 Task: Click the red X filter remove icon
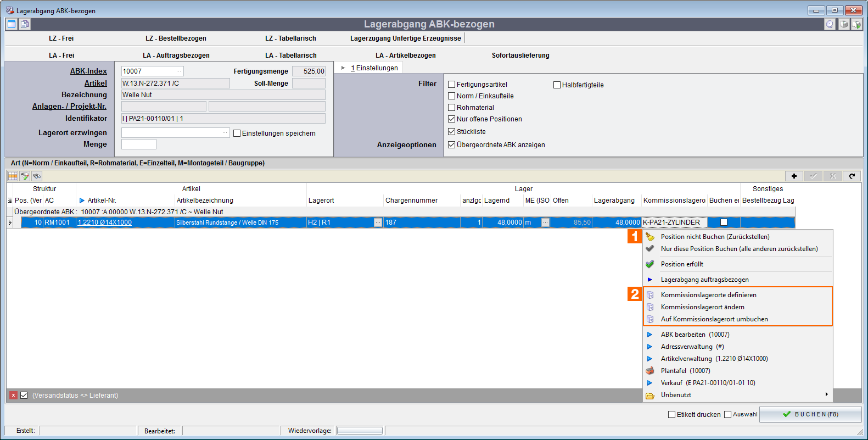click(14, 396)
